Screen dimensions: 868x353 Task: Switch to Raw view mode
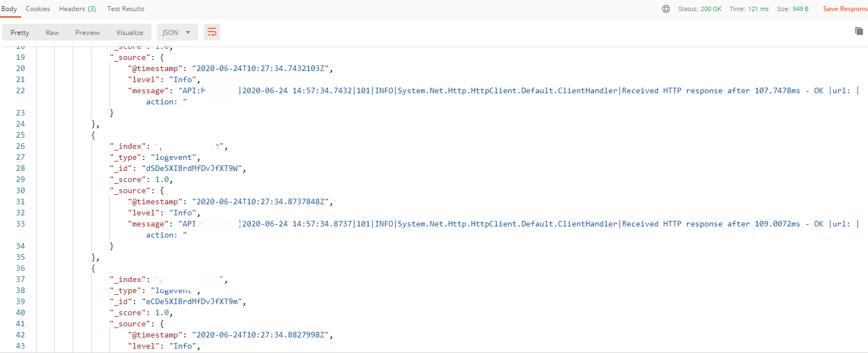[52, 33]
